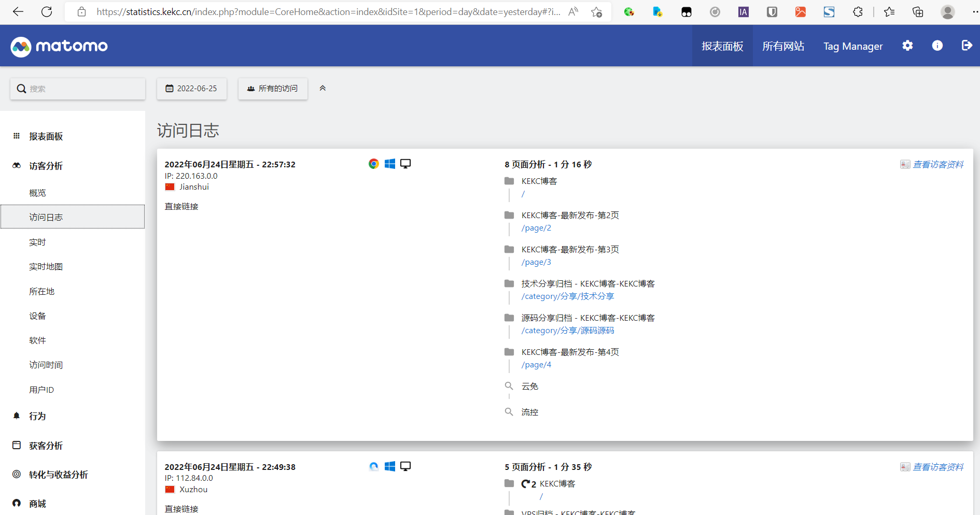Open 查看访客资料 for the first visit
980x515 pixels.
point(937,164)
